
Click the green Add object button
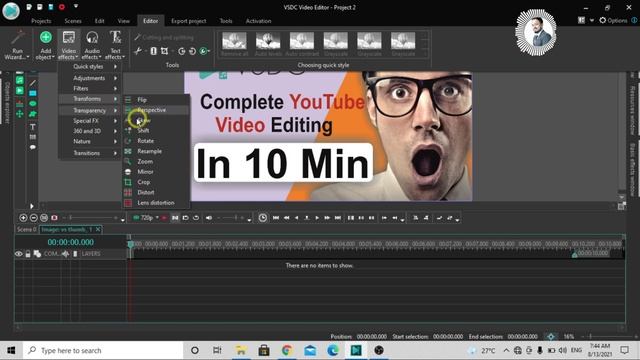[45, 45]
